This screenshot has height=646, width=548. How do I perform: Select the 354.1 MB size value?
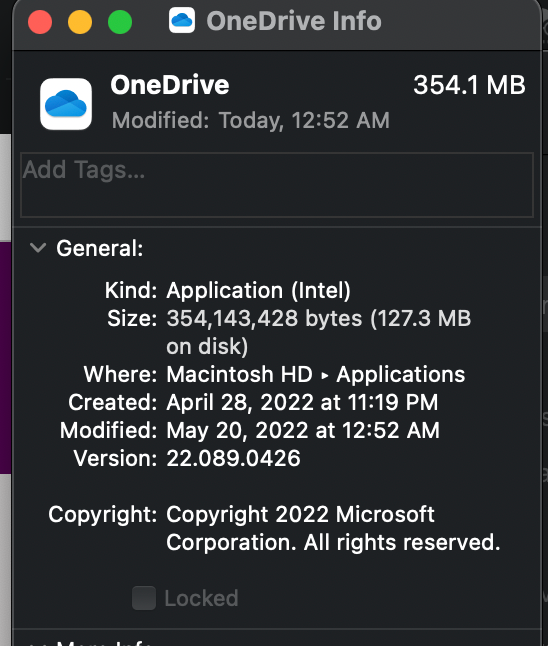[469, 85]
